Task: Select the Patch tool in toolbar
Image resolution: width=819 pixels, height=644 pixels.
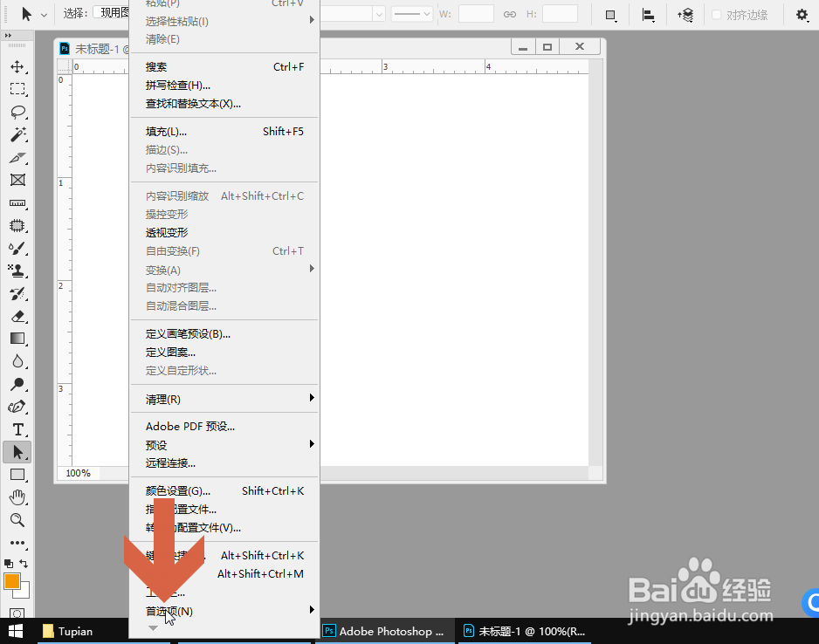Action: click(x=17, y=225)
